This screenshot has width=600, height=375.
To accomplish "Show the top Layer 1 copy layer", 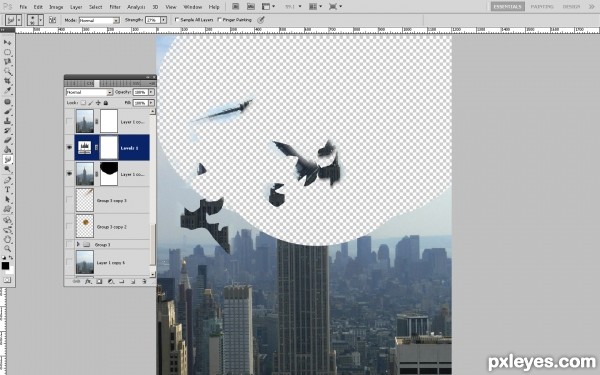I will coord(69,121).
